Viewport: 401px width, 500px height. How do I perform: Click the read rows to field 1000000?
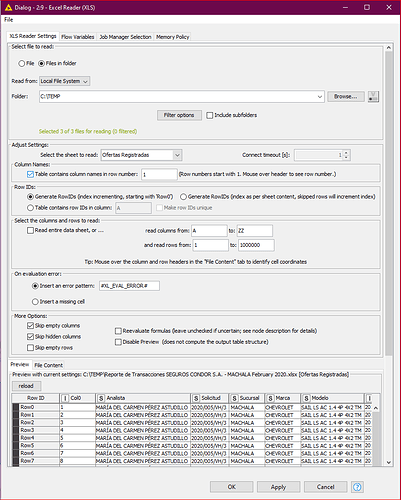tap(256, 245)
